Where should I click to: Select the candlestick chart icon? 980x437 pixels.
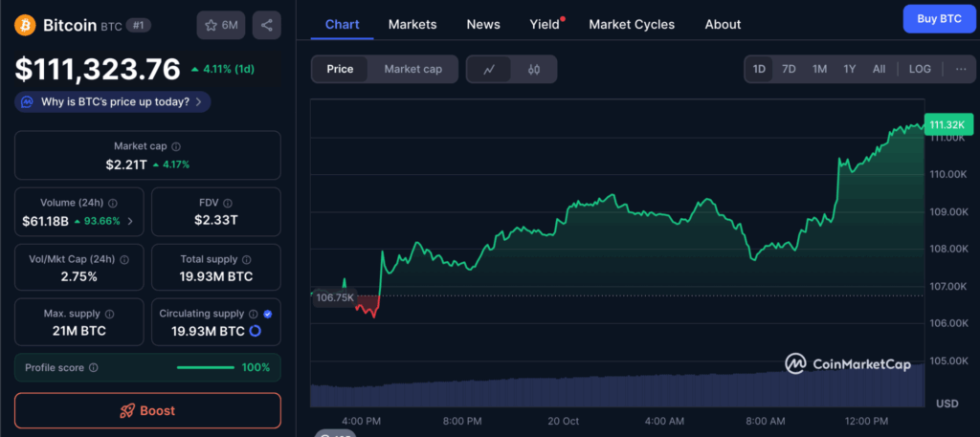tap(534, 69)
